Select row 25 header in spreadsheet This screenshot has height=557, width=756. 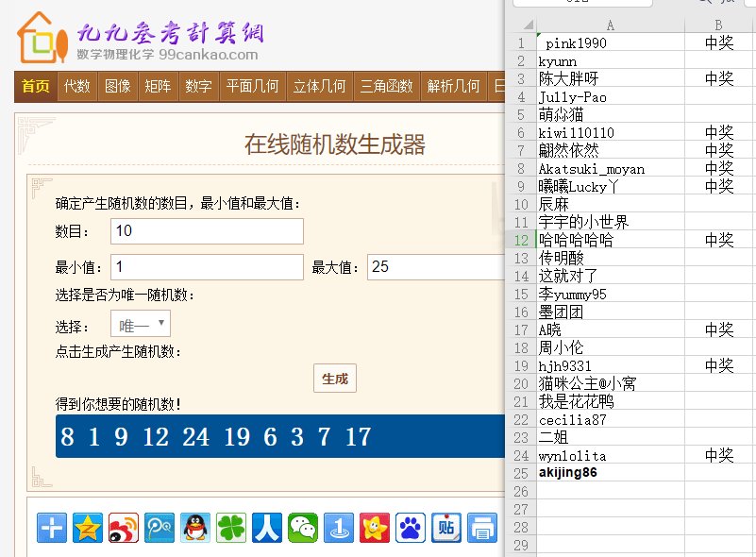coord(521,473)
